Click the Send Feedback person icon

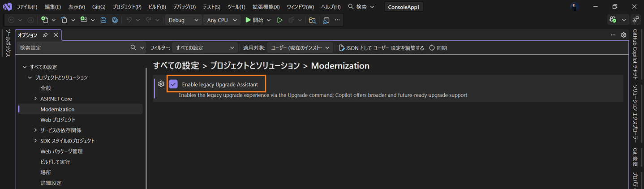635,20
